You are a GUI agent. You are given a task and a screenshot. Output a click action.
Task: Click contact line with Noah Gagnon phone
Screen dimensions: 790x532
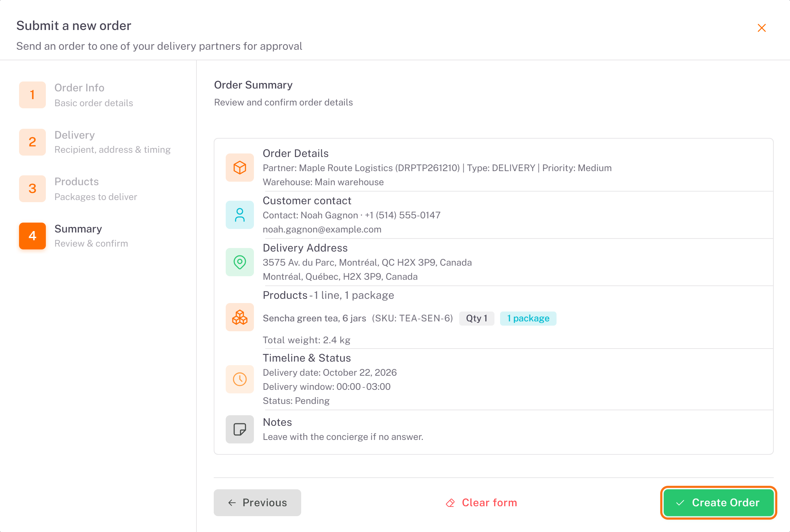(352, 215)
